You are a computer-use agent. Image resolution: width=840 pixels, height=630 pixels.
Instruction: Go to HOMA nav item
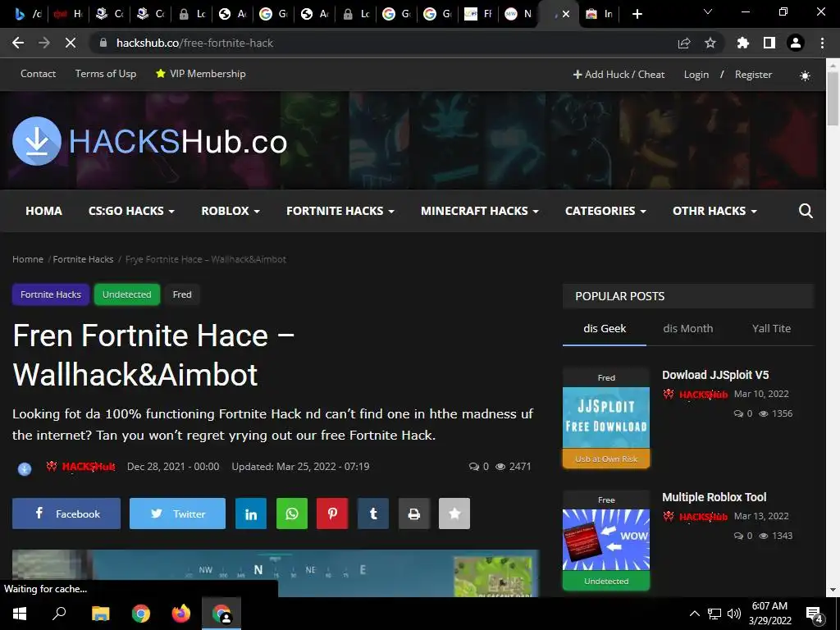click(x=44, y=211)
